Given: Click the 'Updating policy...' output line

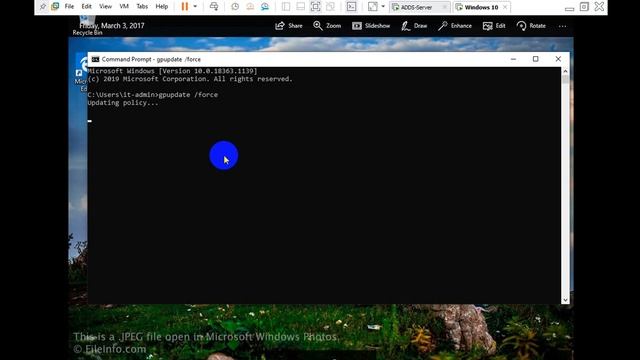Looking at the screenshot, I should coord(123,103).
